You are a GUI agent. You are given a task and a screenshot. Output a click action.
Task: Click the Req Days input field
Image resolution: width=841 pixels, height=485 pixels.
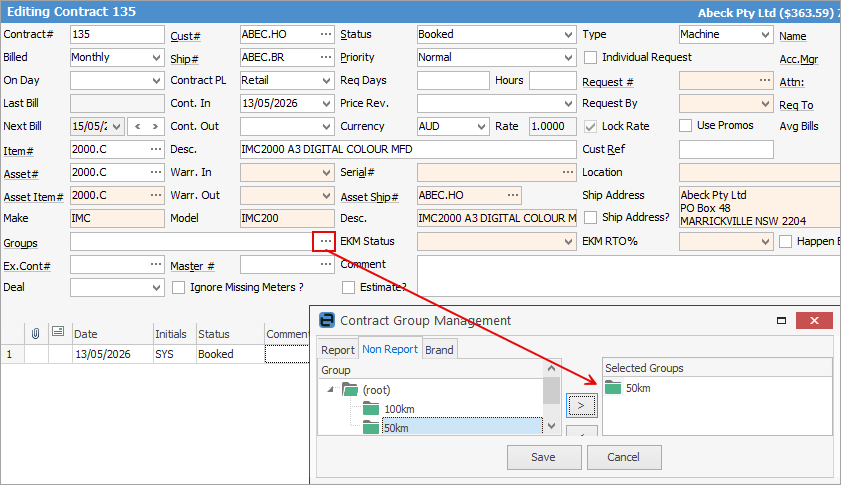click(453, 80)
